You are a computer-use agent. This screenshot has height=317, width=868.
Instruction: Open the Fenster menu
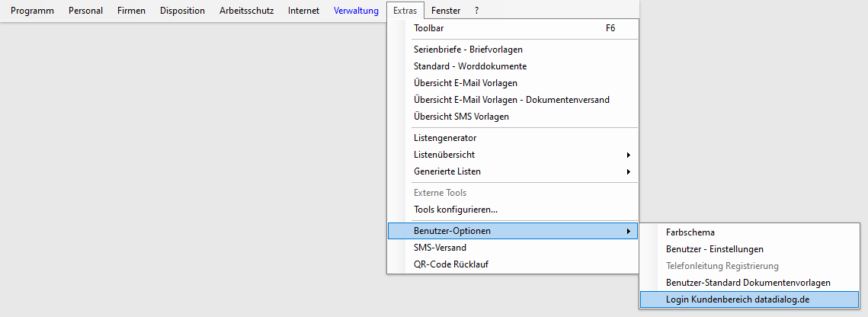445,11
